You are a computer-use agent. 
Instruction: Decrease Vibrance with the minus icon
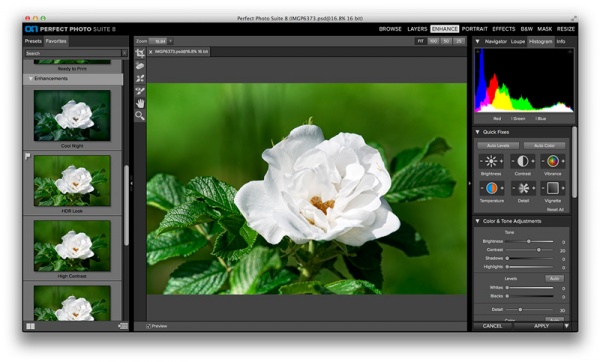coord(543,161)
